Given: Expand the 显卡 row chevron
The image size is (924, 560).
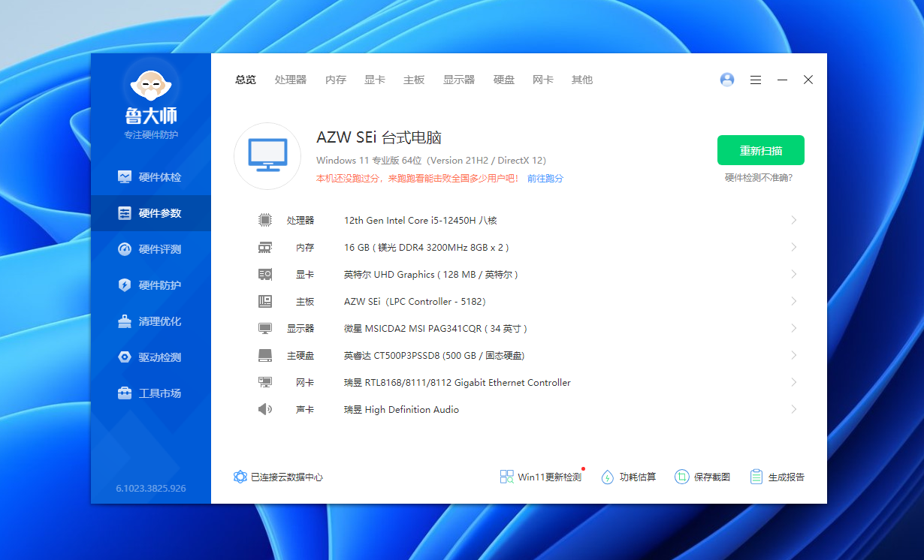Looking at the screenshot, I should (794, 275).
